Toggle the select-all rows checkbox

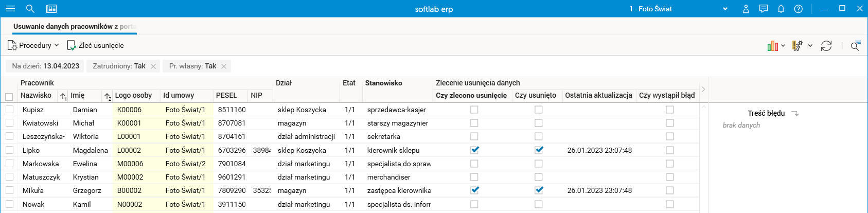click(x=9, y=97)
